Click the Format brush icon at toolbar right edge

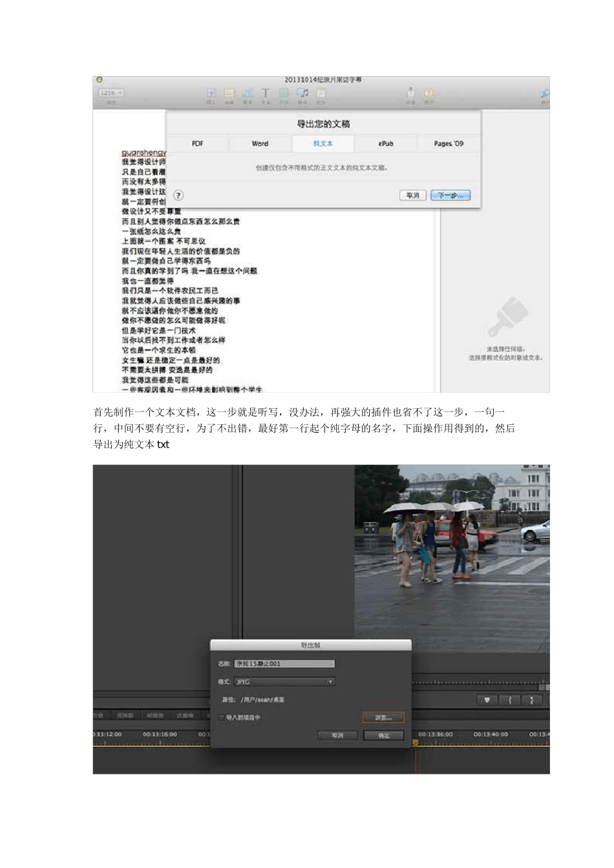545,94
